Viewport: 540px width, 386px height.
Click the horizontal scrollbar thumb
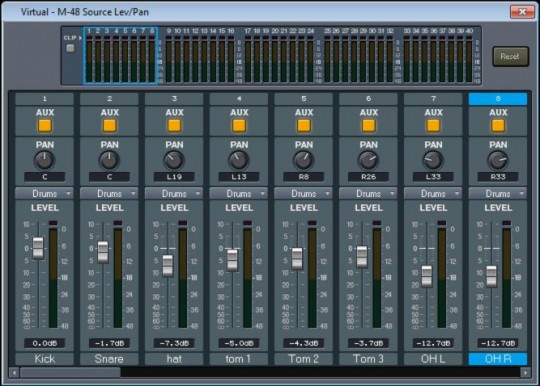coord(70,373)
